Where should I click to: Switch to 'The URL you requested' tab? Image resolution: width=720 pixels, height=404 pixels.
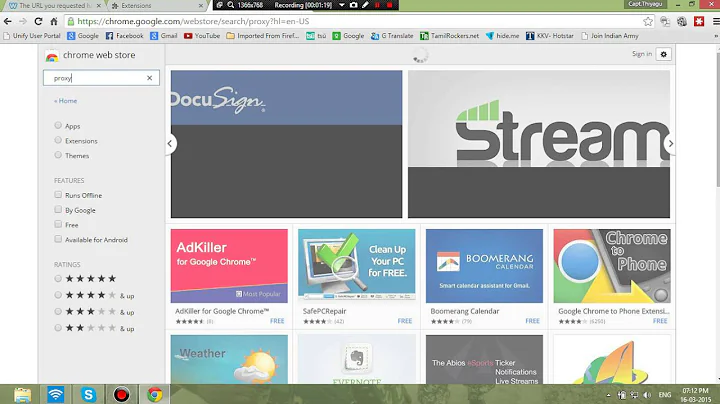pos(53,6)
